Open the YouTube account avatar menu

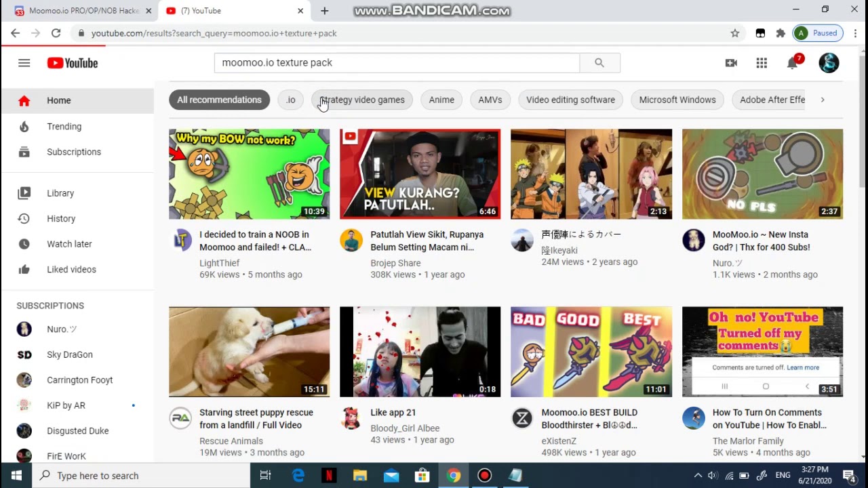(829, 63)
